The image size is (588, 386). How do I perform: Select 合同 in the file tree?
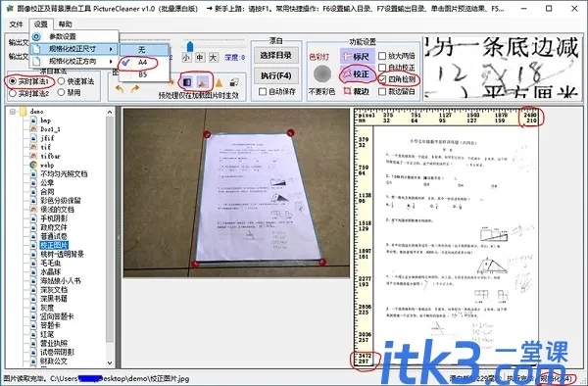47,192
